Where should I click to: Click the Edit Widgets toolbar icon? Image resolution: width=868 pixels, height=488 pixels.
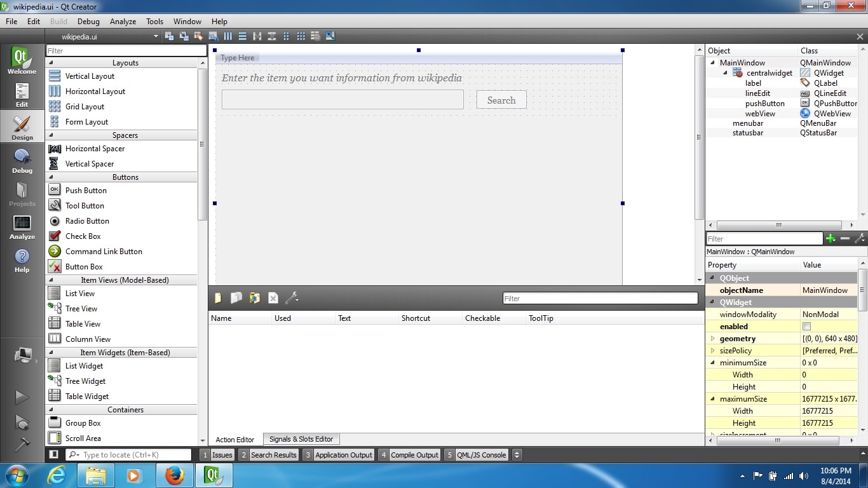pos(170,36)
